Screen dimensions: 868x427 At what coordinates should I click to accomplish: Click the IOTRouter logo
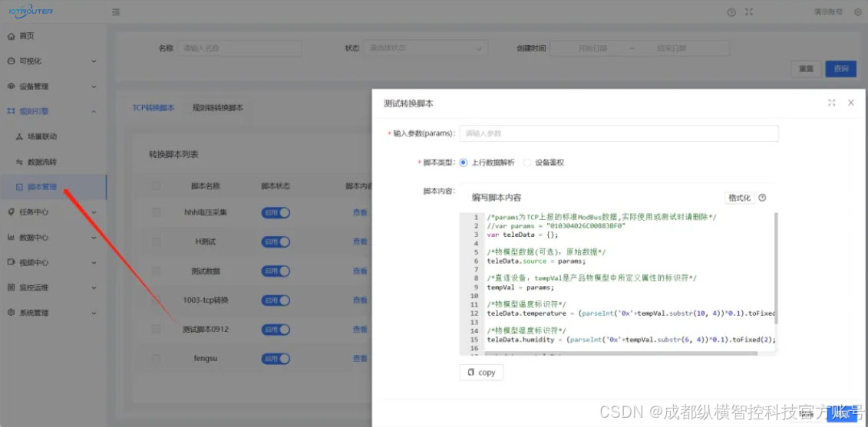click(31, 10)
